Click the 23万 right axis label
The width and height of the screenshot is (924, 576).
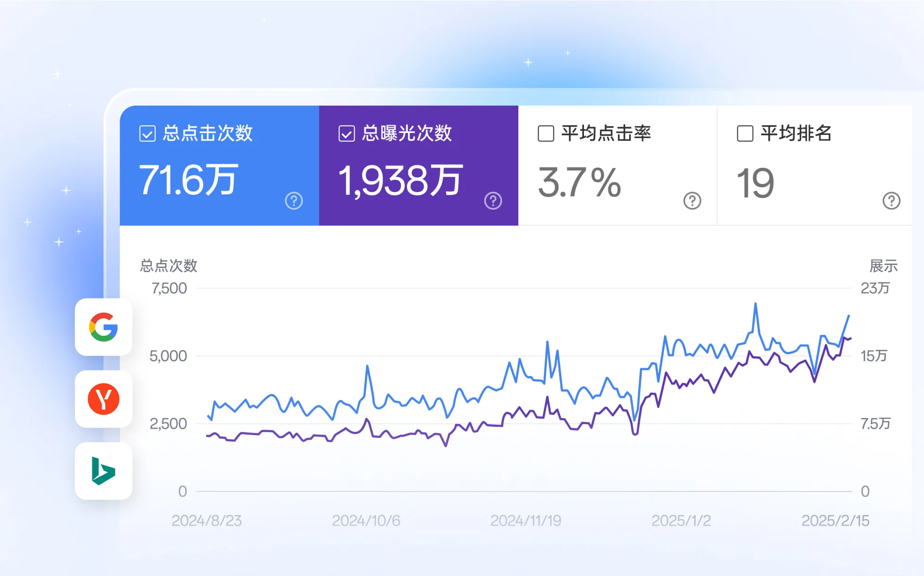point(875,288)
